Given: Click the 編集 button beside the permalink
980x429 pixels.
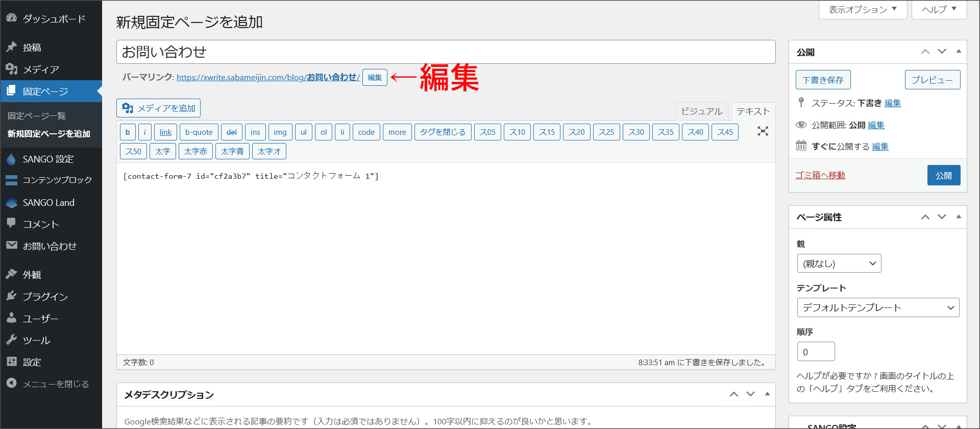Looking at the screenshot, I should pos(375,78).
